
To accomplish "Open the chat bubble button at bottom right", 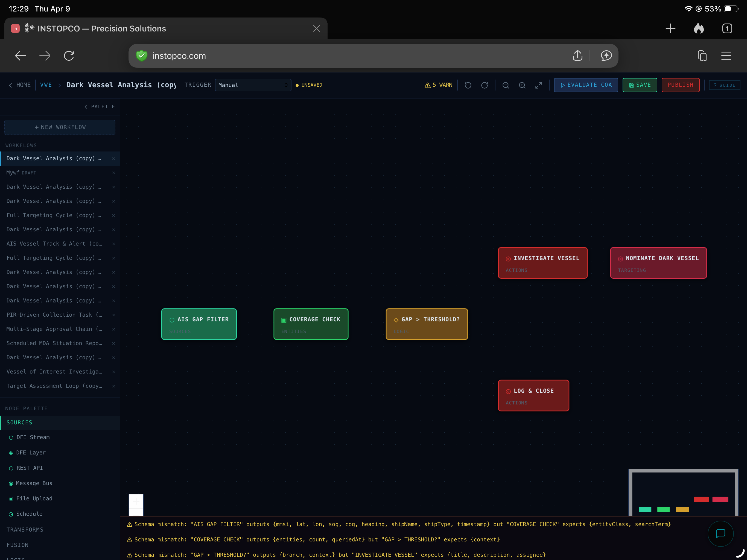I will [x=720, y=533].
